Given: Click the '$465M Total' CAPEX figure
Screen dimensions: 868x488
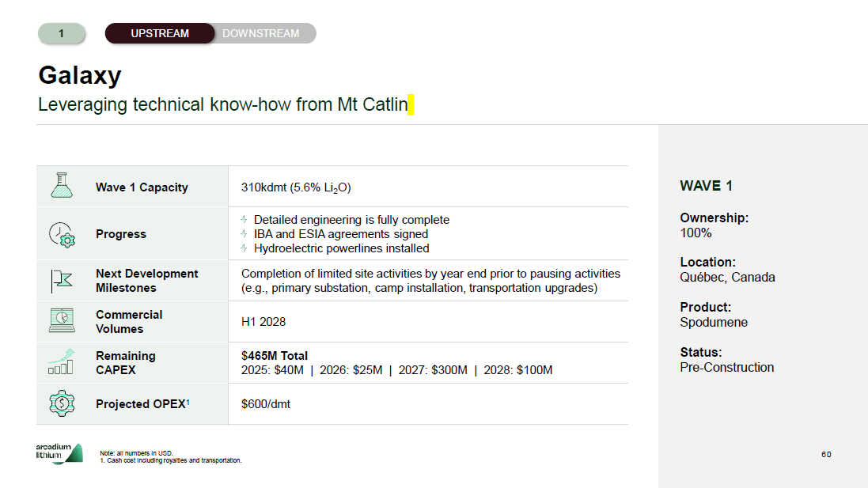Looking at the screenshot, I should coord(275,356).
